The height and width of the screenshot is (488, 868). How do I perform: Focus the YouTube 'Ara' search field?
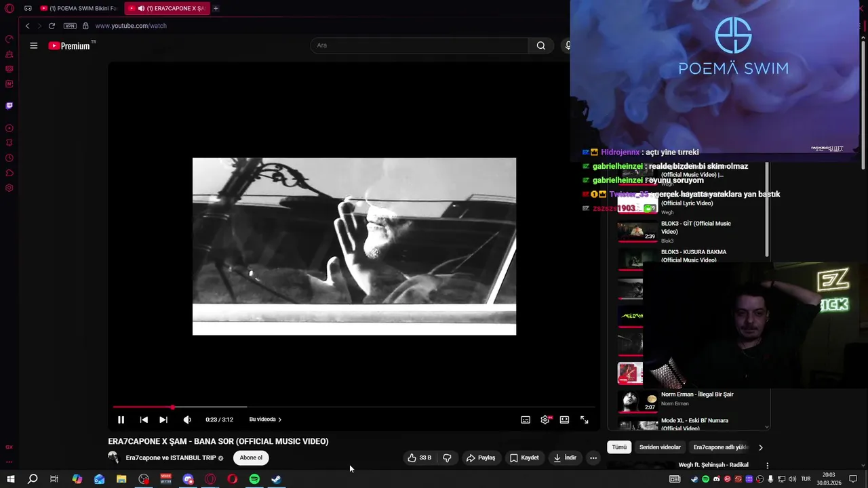coord(419,45)
